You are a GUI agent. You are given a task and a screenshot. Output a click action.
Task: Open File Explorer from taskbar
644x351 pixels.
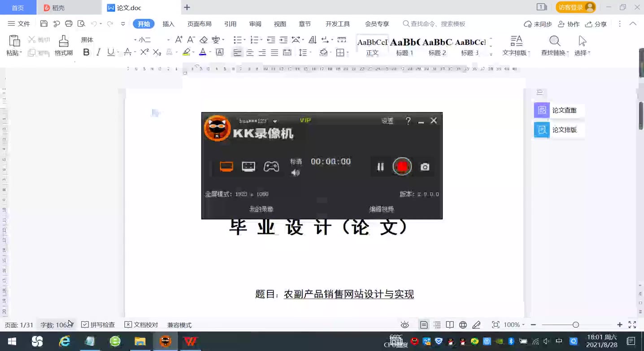pos(140,342)
